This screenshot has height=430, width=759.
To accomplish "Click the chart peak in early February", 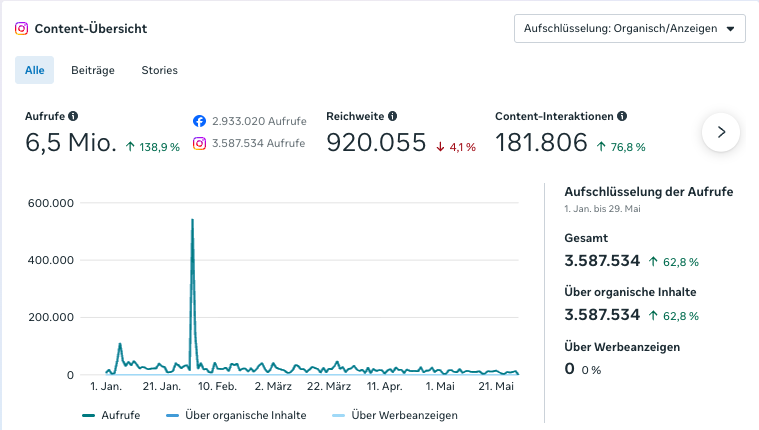I will coord(193,220).
